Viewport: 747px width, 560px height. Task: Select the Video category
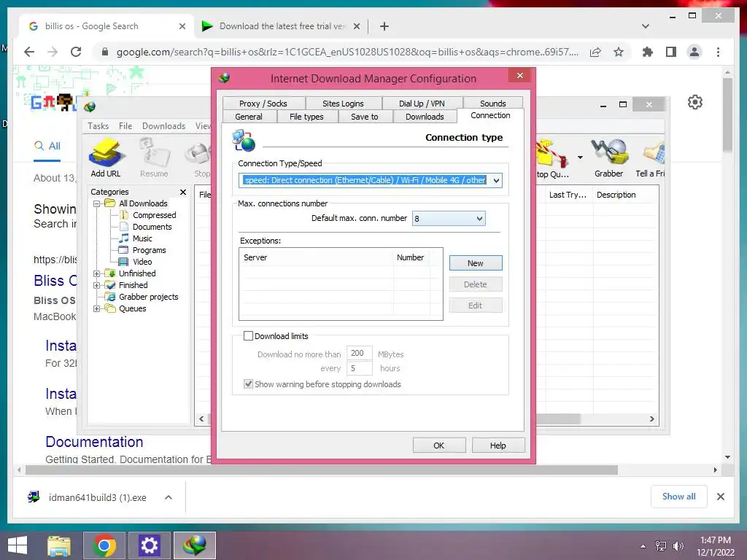tap(142, 262)
